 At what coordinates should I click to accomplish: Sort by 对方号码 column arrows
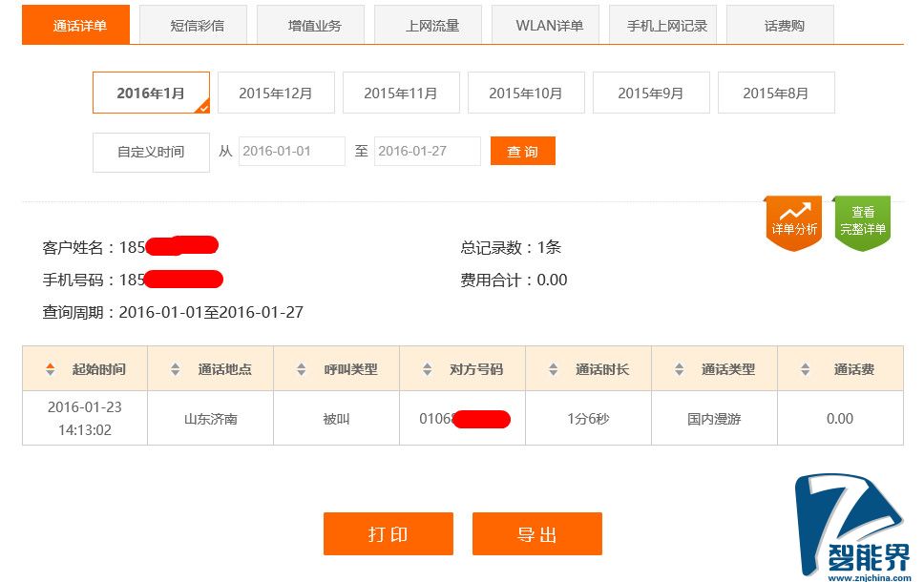coord(428,369)
